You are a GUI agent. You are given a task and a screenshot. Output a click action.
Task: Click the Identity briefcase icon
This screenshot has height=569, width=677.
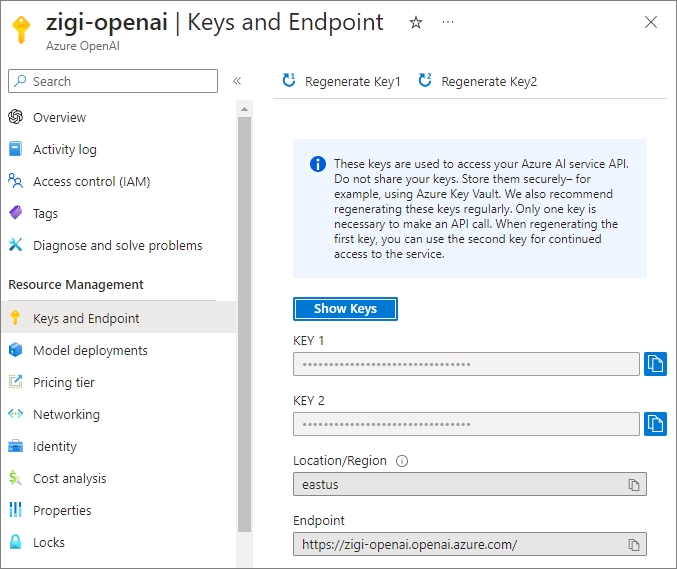pyautogui.click(x=16, y=446)
